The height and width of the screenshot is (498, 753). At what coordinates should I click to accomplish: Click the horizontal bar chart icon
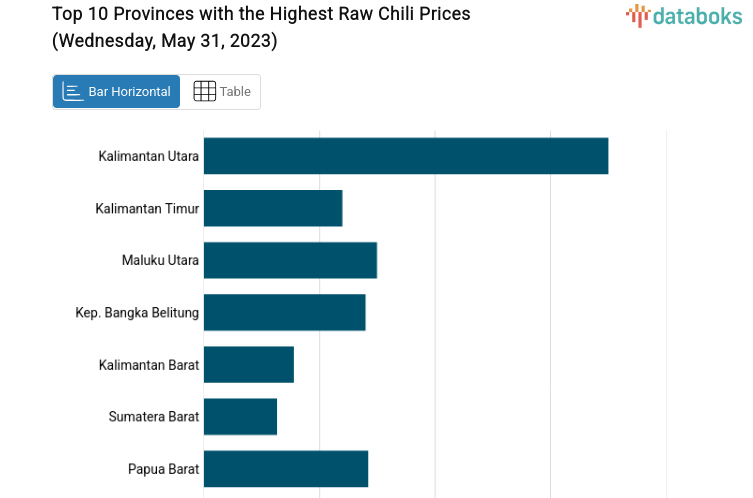[x=73, y=91]
